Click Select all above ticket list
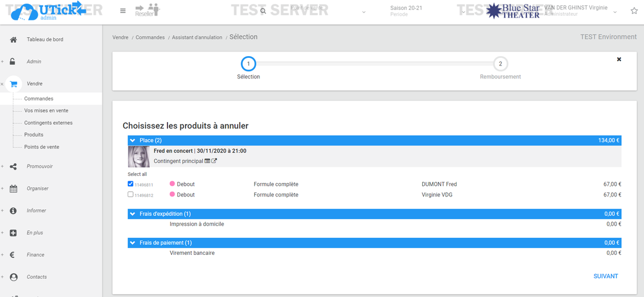644x297 pixels. click(137, 174)
